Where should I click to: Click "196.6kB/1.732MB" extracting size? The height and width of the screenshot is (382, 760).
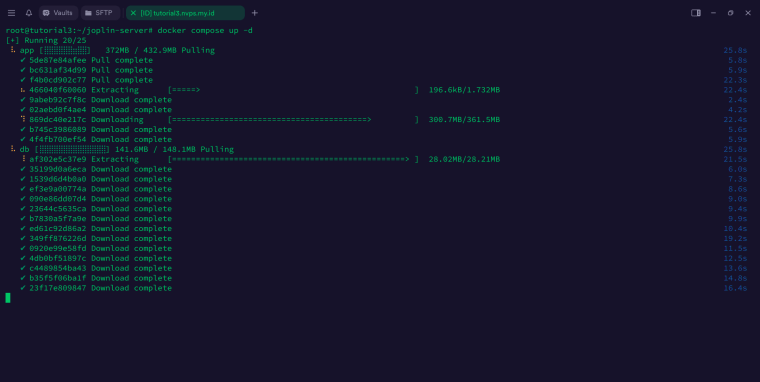tap(464, 90)
